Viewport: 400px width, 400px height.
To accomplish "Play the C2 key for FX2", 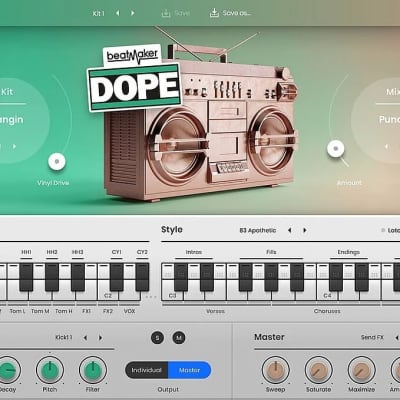I will pos(108,295).
